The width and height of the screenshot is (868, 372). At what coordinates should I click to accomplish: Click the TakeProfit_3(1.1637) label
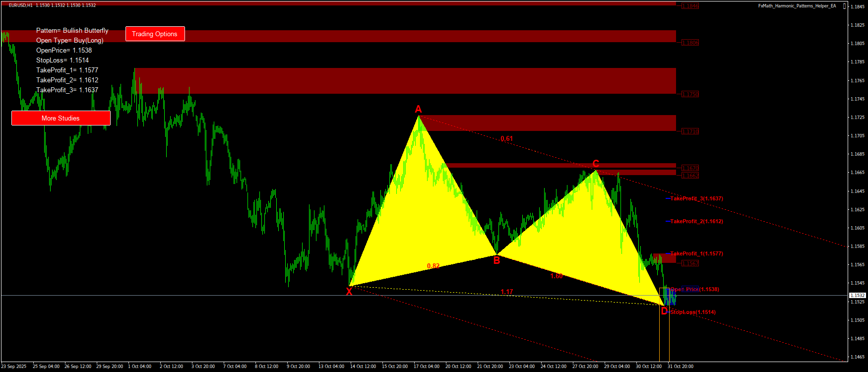click(696, 198)
